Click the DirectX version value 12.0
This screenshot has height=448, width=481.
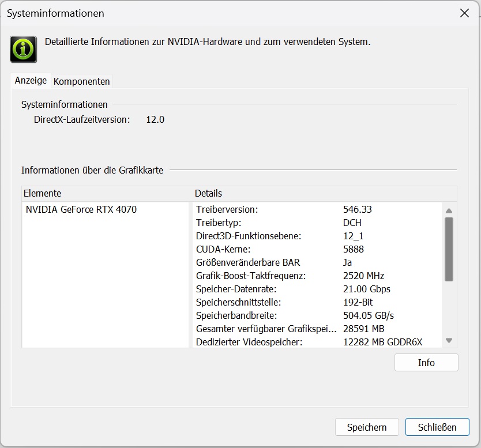pyautogui.click(x=155, y=119)
